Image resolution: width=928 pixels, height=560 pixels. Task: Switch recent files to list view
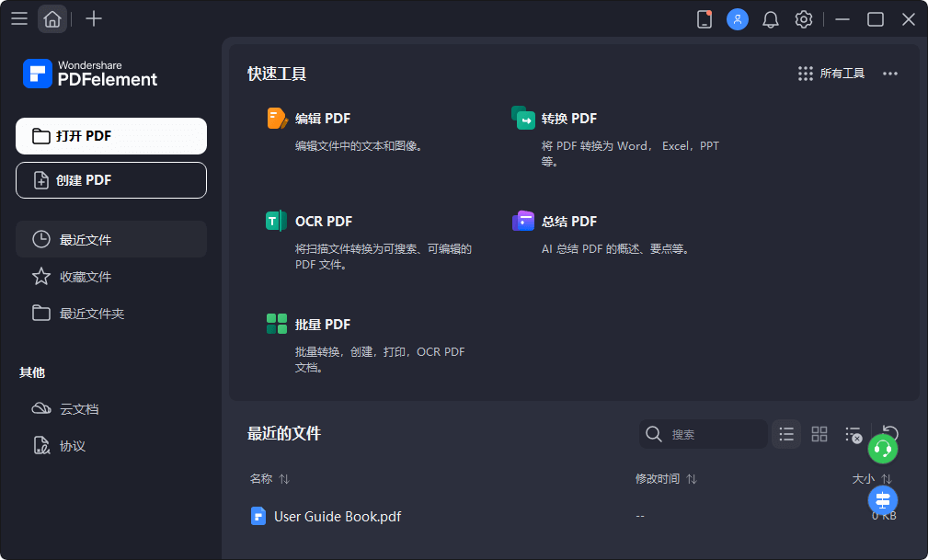(786, 434)
